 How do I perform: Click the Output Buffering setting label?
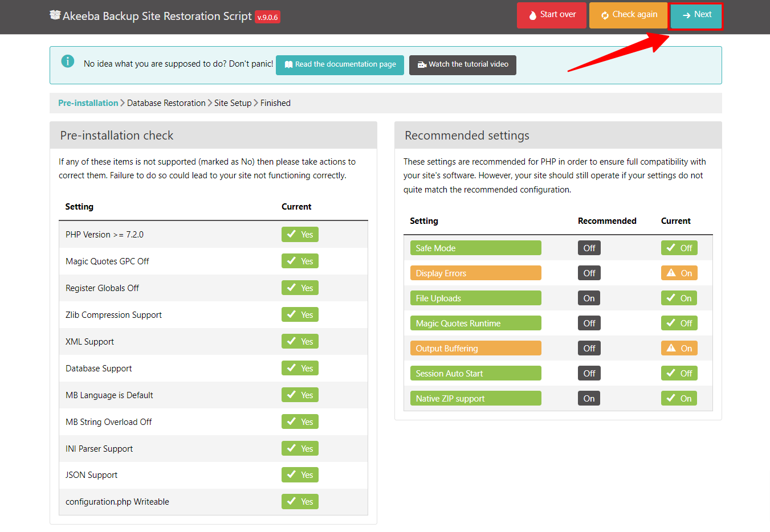click(x=475, y=348)
